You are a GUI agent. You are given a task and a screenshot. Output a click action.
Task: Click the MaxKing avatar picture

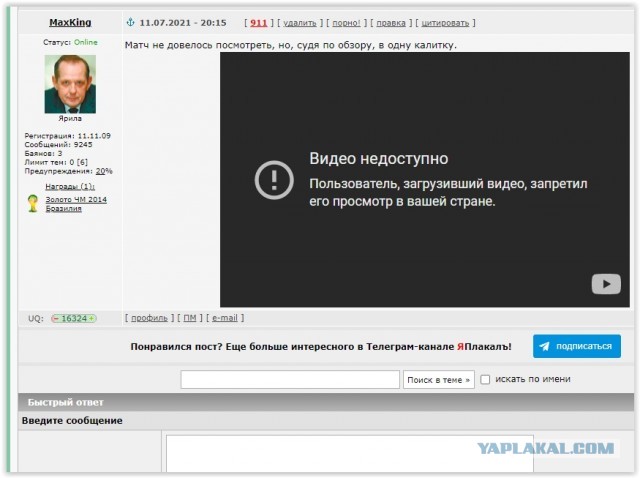click(70, 84)
